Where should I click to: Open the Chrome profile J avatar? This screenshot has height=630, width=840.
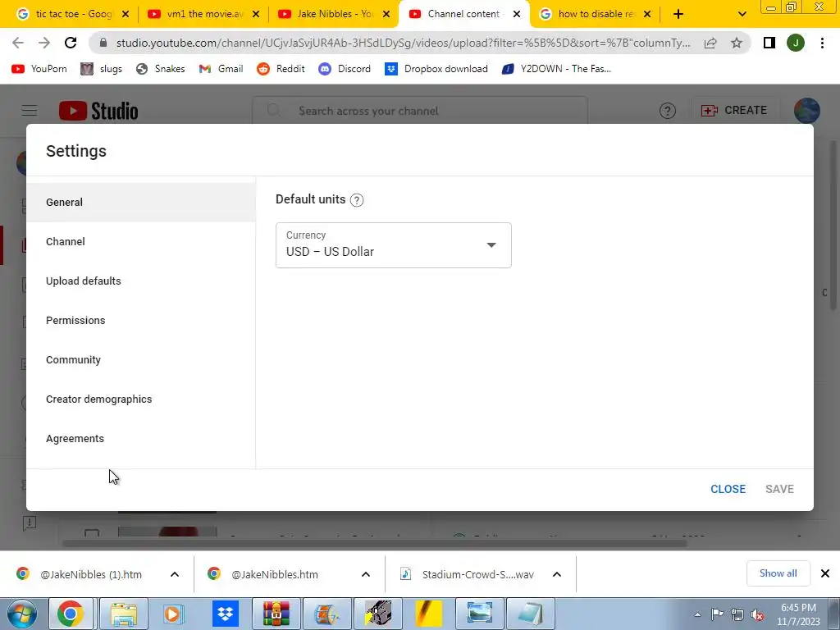[796, 43]
